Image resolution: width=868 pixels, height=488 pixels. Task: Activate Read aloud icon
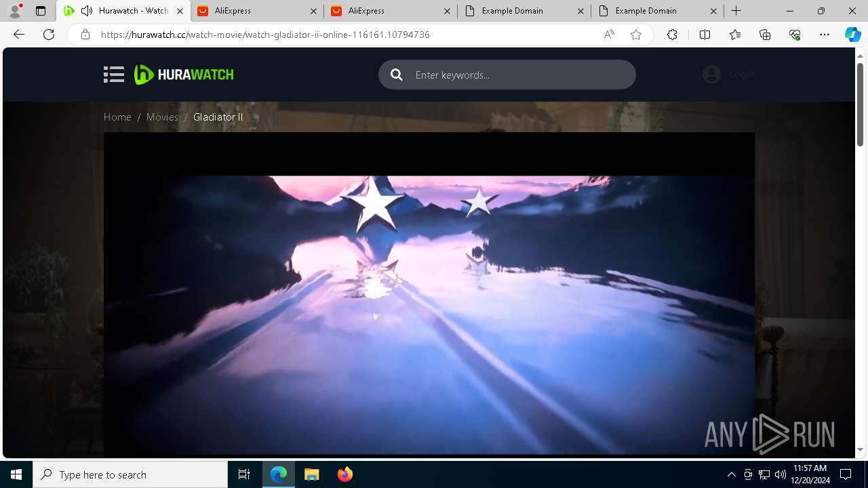(x=609, y=35)
